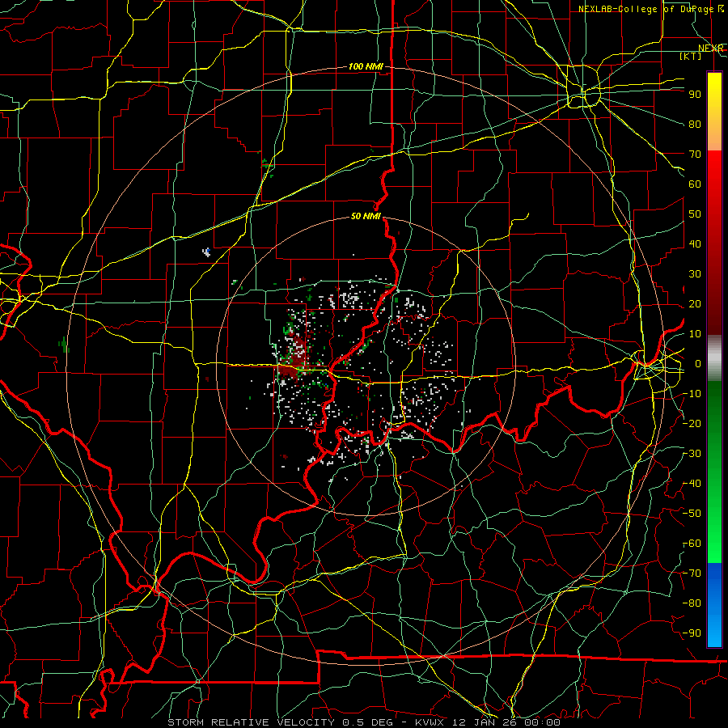
Task: Click the -10 value on velocity scale
Action: tap(692, 394)
